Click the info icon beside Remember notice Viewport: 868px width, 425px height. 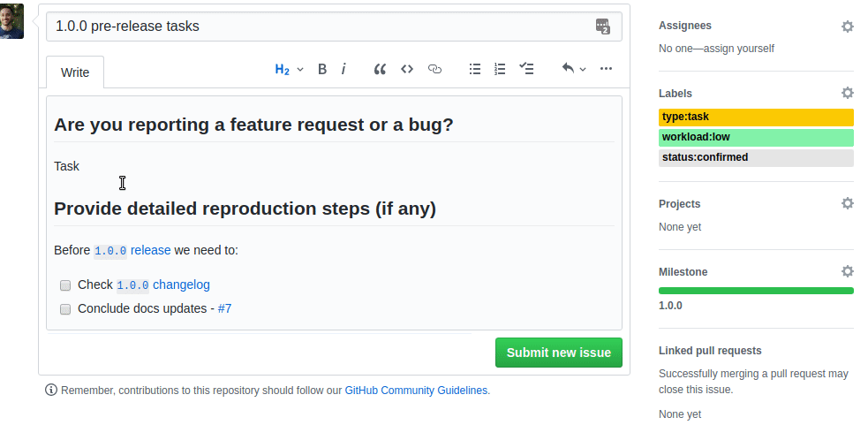tap(51, 390)
